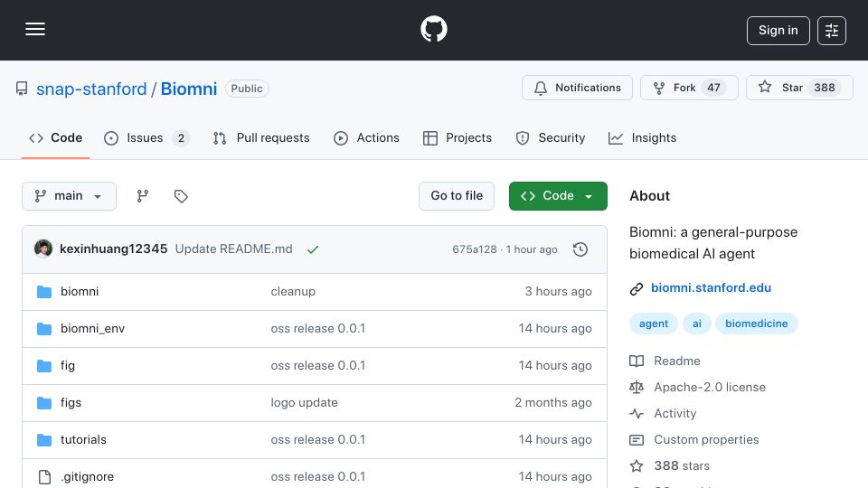Screen dimensions: 868x488
Task: Click the logo update commit message
Action: click(304, 403)
